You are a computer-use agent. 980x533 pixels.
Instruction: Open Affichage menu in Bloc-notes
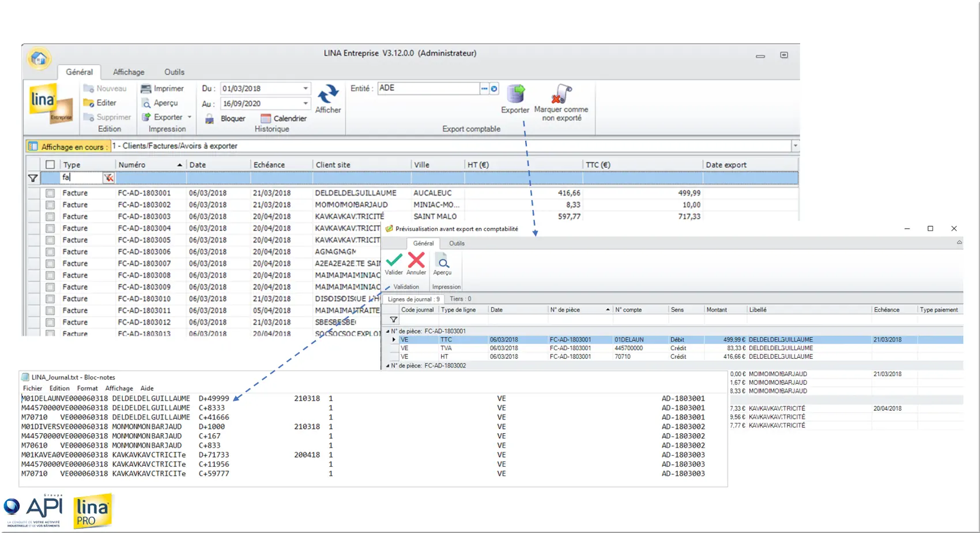pos(119,388)
